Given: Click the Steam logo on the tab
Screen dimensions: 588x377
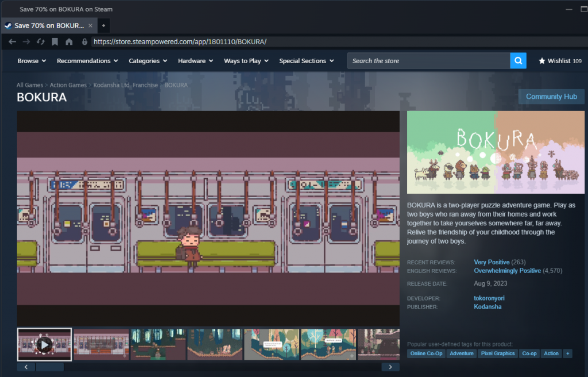Looking at the screenshot, I should click(x=8, y=25).
